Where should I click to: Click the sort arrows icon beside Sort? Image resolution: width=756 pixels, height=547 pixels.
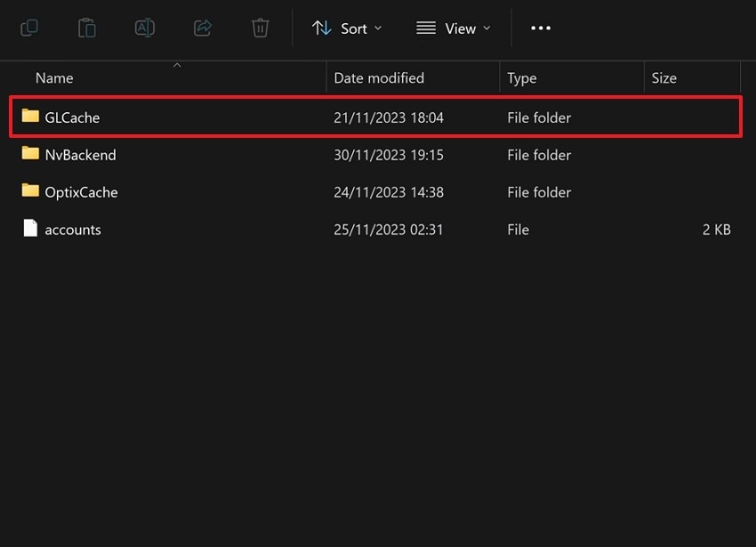point(321,28)
